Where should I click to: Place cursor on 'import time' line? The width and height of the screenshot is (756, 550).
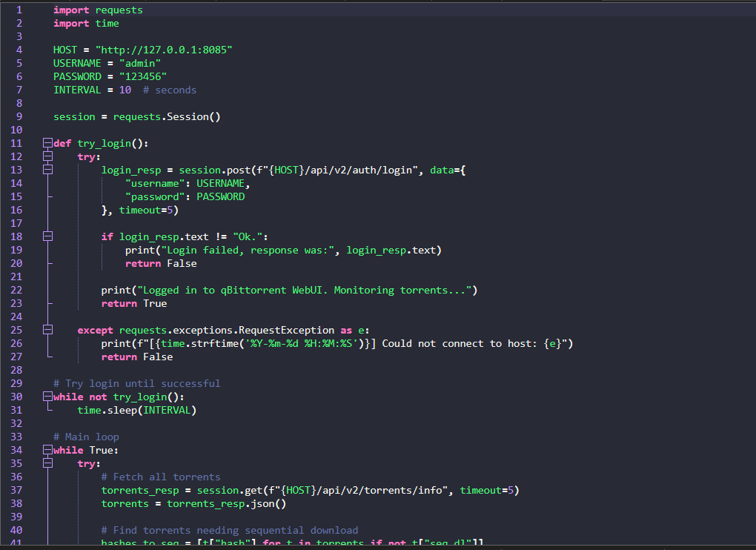pyautogui.click(x=86, y=24)
